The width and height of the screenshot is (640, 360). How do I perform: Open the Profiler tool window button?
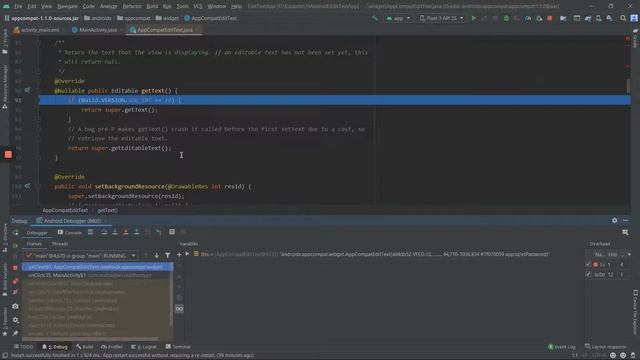tap(112, 347)
